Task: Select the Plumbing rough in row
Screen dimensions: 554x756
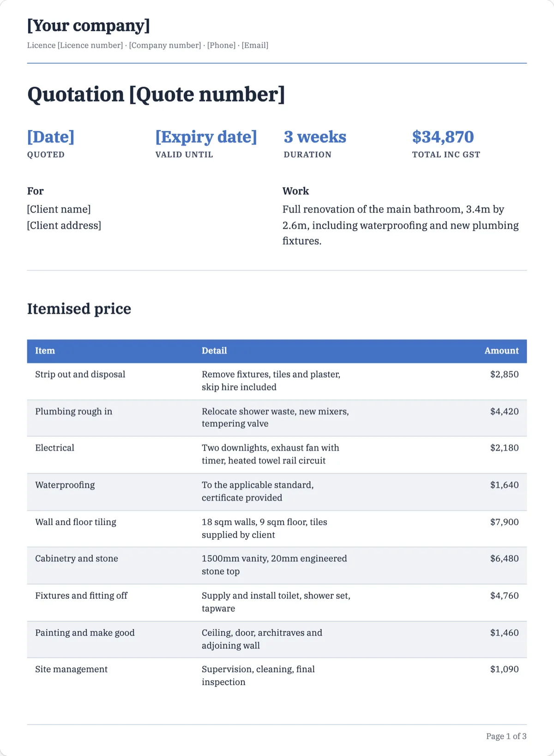Action: tap(277, 418)
